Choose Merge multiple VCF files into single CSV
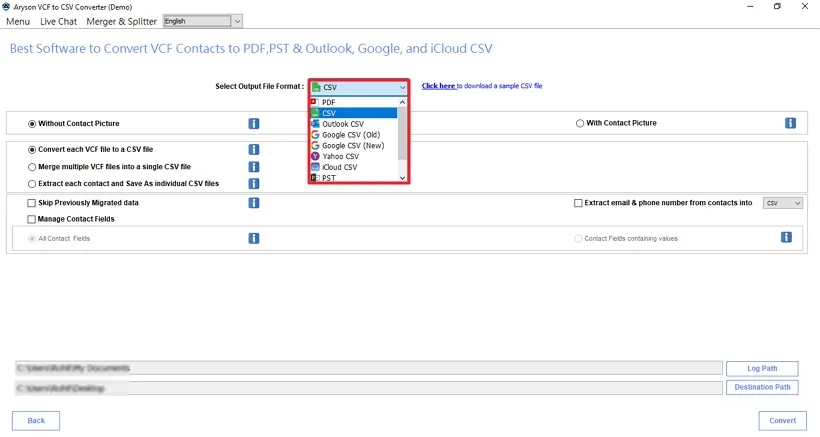The width and height of the screenshot is (820, 437). click(x=32, y=167)
